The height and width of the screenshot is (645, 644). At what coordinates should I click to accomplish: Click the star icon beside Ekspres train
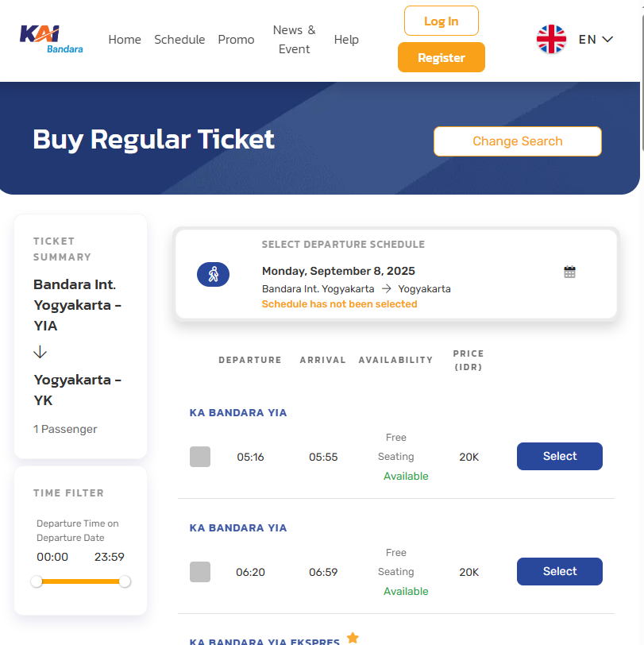tap(353, 637)
